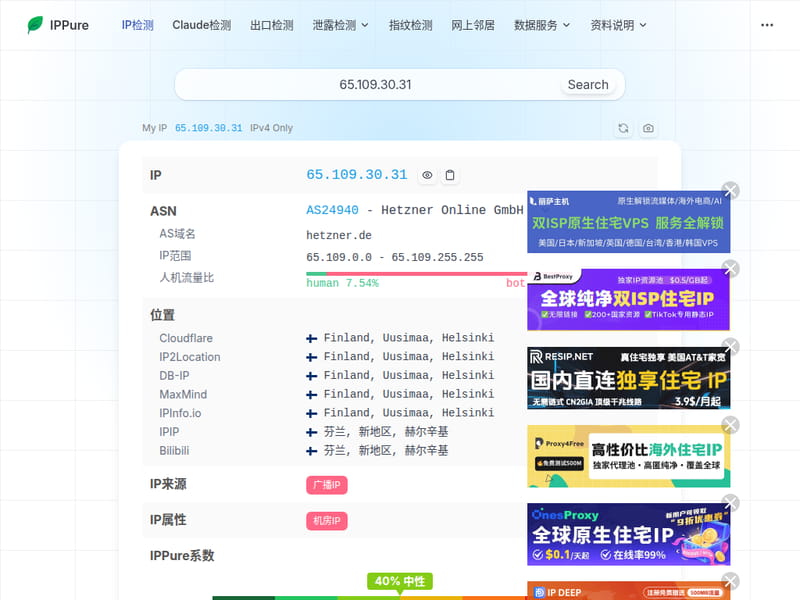This screenshot has width=800, height=600.
Task: Click the 机房IP tag
Action: 327,521
